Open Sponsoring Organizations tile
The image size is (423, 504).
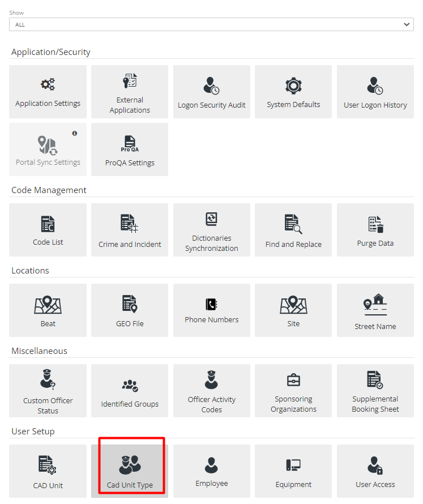click(293, 391)
